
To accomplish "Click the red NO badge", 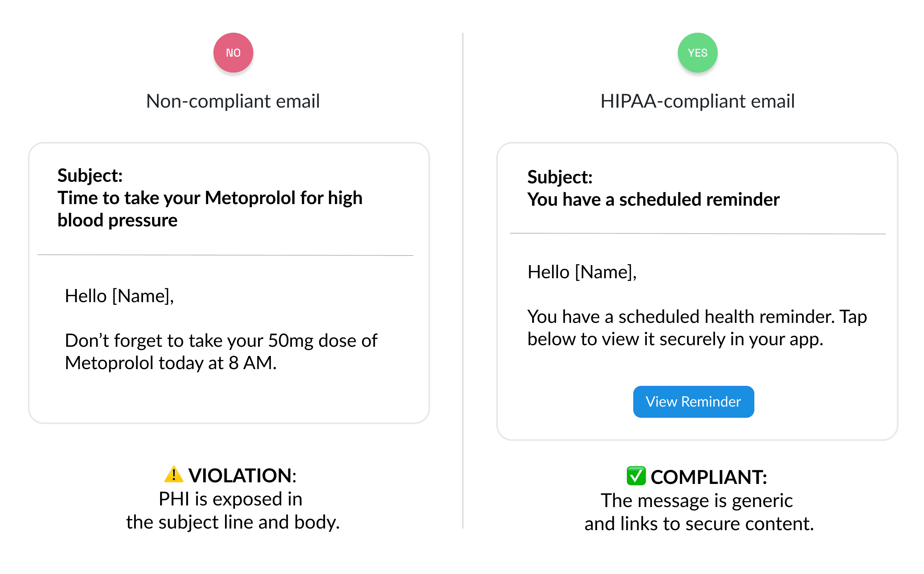I will coord(233,53).
